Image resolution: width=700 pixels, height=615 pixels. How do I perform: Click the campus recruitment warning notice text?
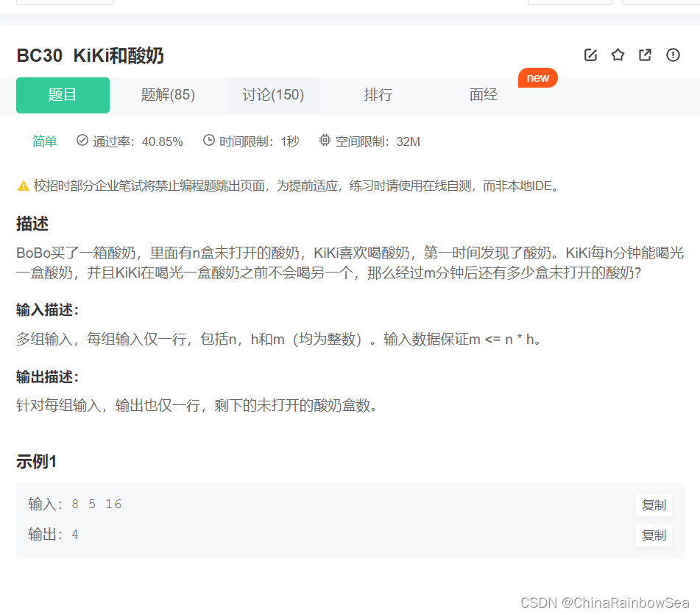297,186
